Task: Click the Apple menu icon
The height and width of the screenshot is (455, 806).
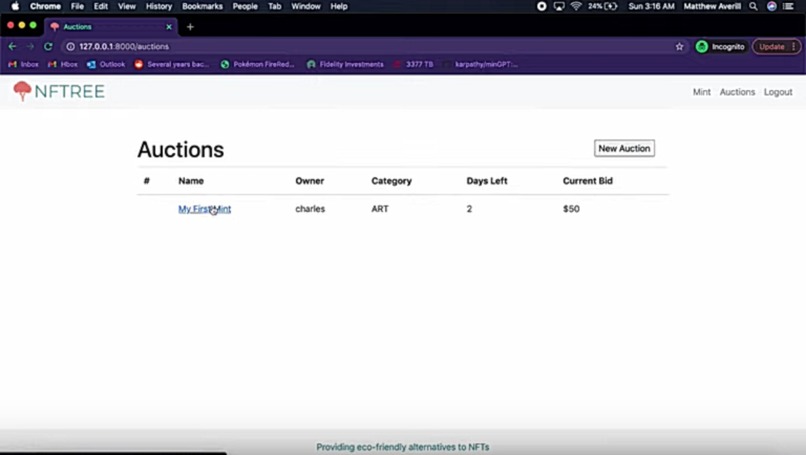Action: (15, 6)
